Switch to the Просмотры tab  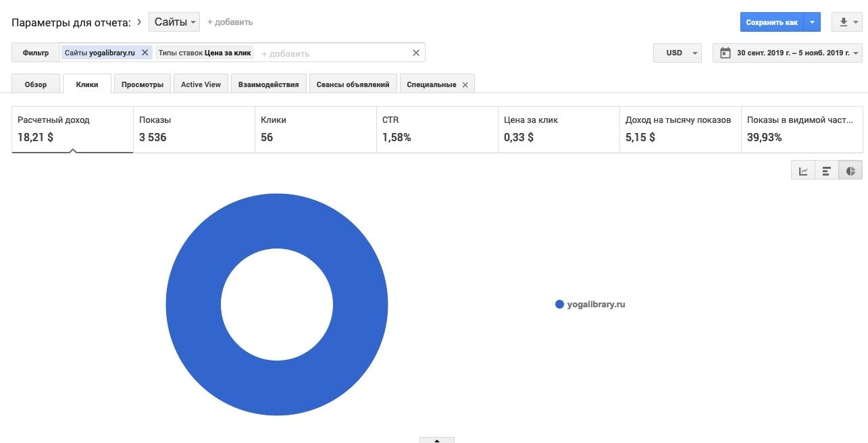click(143, 84)
